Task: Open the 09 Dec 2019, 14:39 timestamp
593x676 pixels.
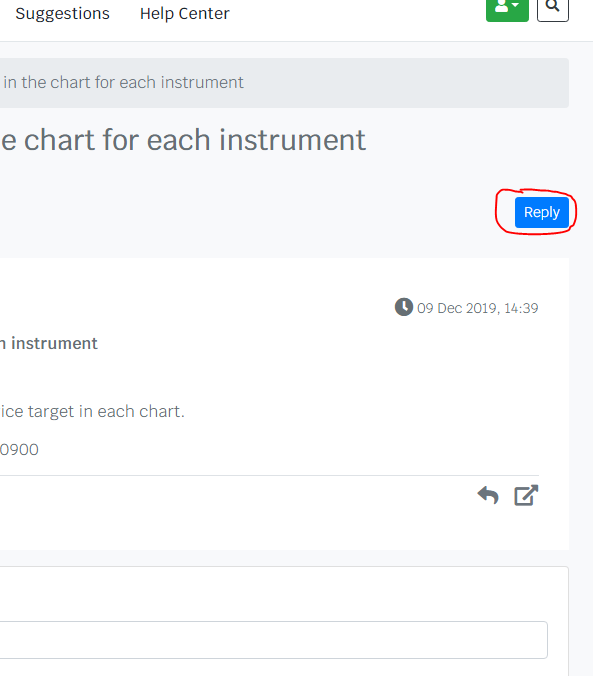Action: [x=477, y=308]
